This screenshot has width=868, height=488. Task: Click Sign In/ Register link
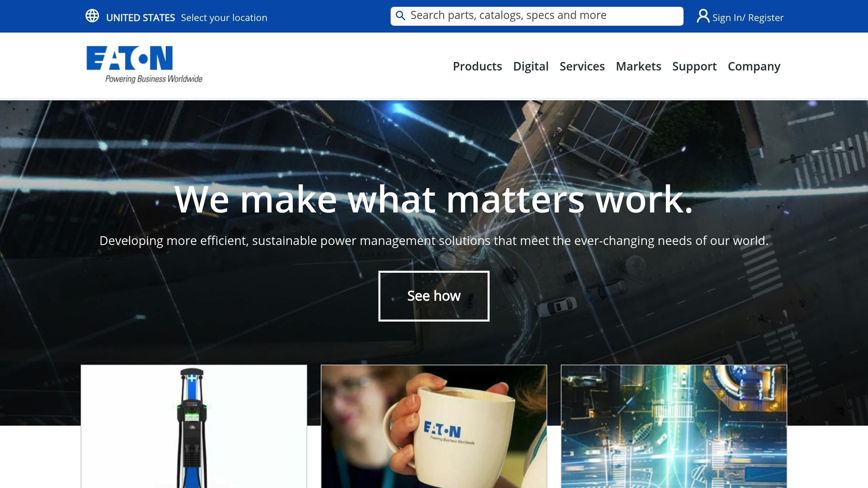pyautogui.click(x=748, y=18)
